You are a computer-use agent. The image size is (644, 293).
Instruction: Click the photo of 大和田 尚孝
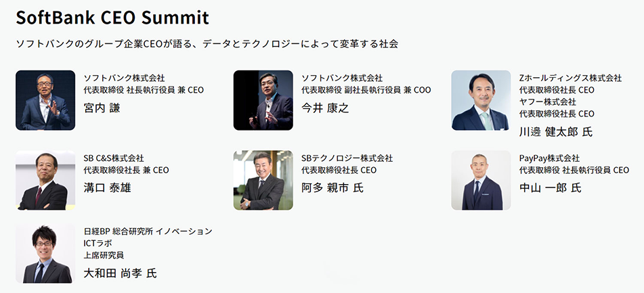point(45,253)
